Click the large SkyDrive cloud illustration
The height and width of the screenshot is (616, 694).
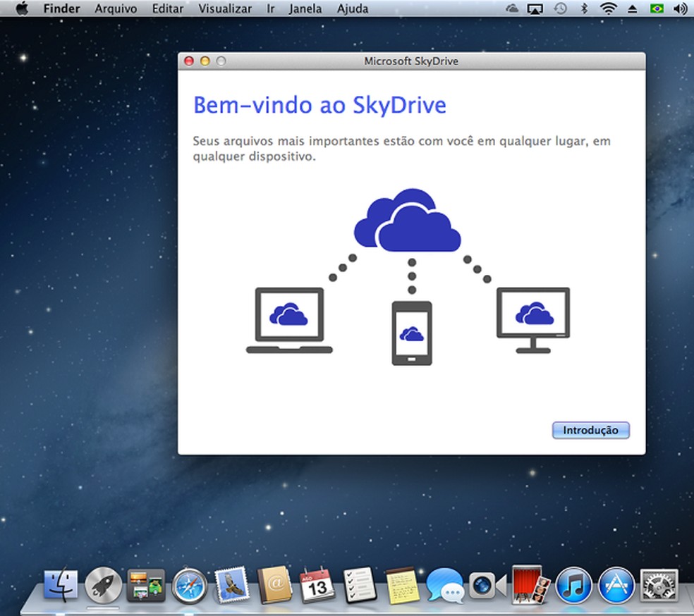407,220
